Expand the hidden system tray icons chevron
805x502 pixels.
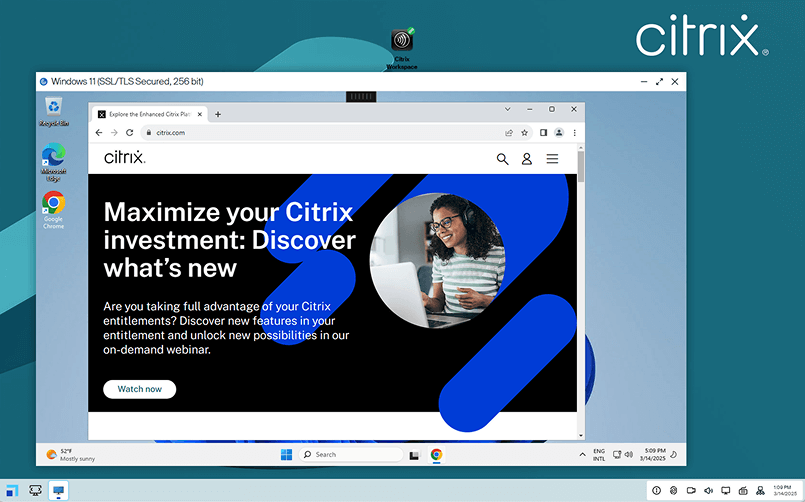[583, 455]
